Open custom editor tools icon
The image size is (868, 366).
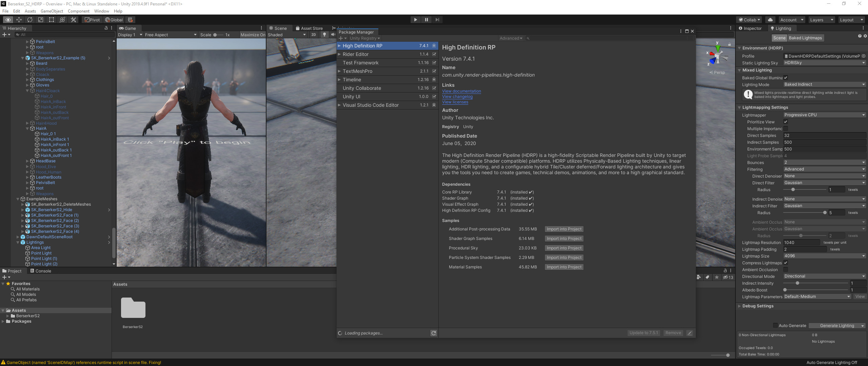(x=73, y=20)
